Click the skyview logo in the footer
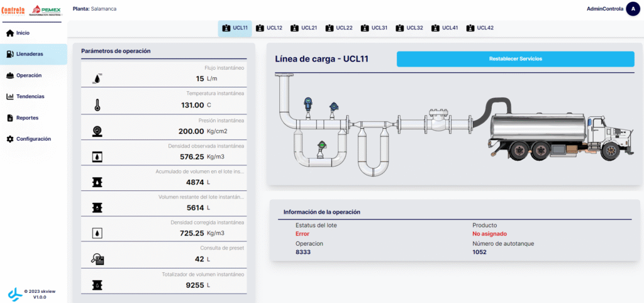 click(x=14, y=294)
